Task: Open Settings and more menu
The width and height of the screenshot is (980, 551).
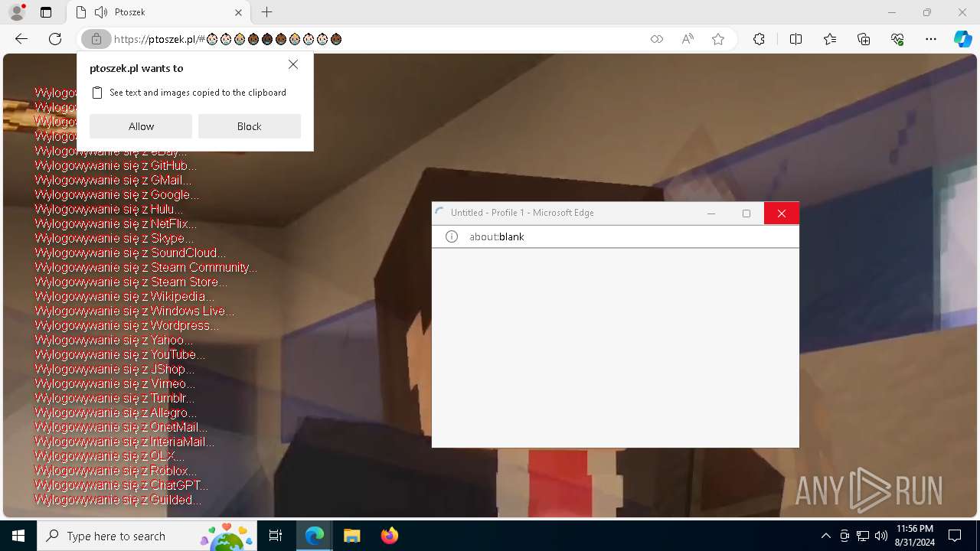Action: coord(931,39)
